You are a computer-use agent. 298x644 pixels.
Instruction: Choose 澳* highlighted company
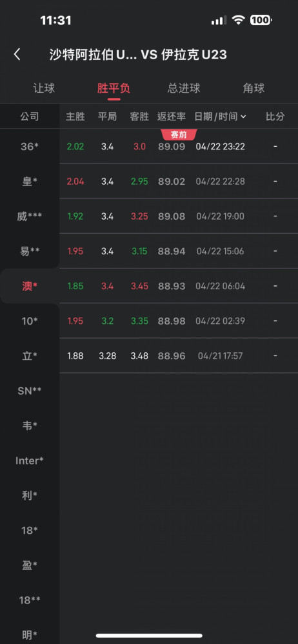pyautogui.click(x=30, y=286)
